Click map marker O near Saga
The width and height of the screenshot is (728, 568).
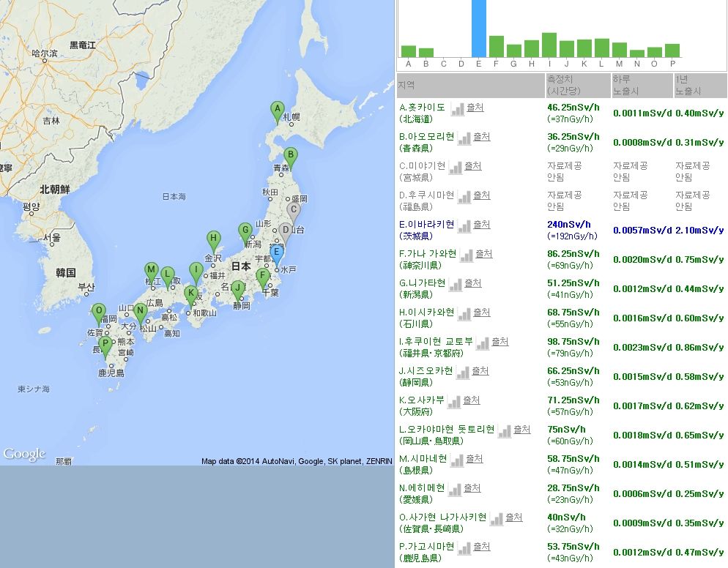point(99,311)
